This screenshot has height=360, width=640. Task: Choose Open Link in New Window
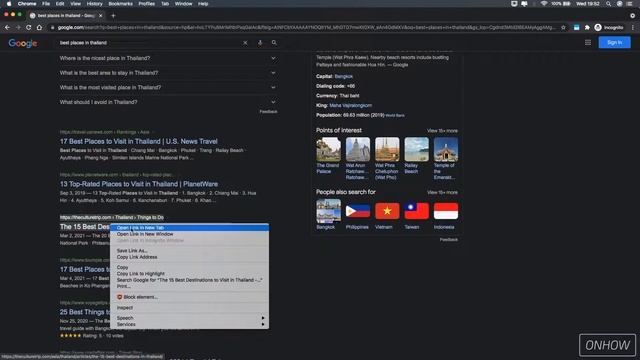point(189,234)
